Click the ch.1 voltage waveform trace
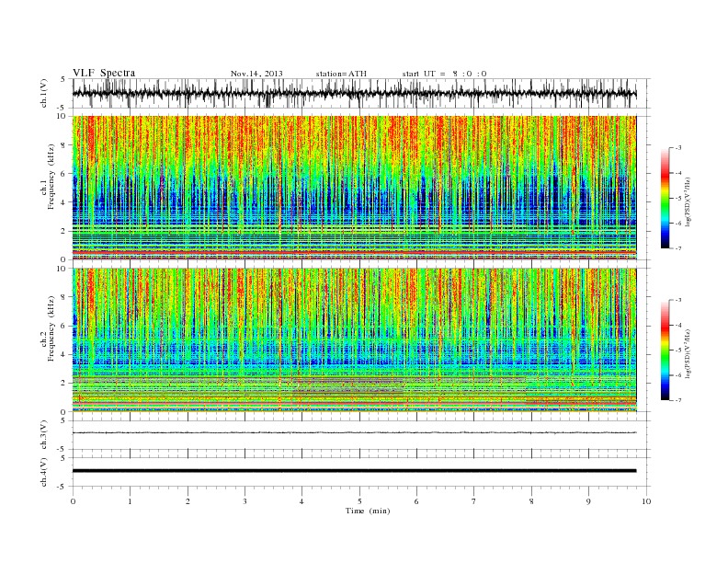 point(354,93)
